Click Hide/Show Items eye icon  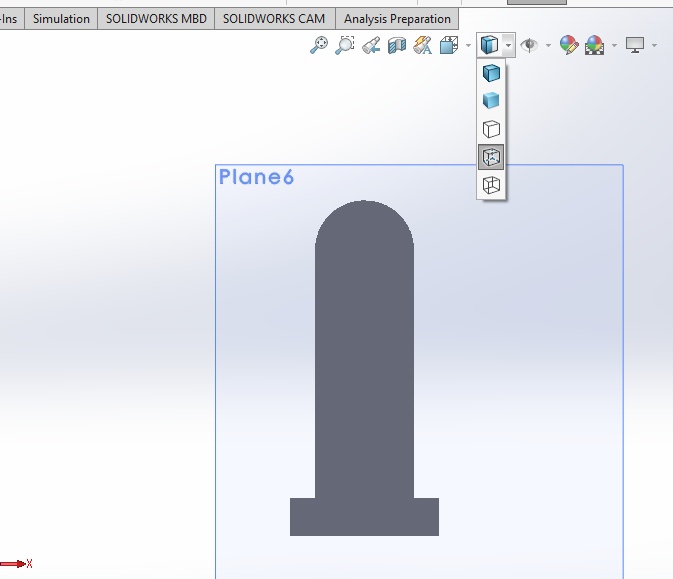coord(530,45)
